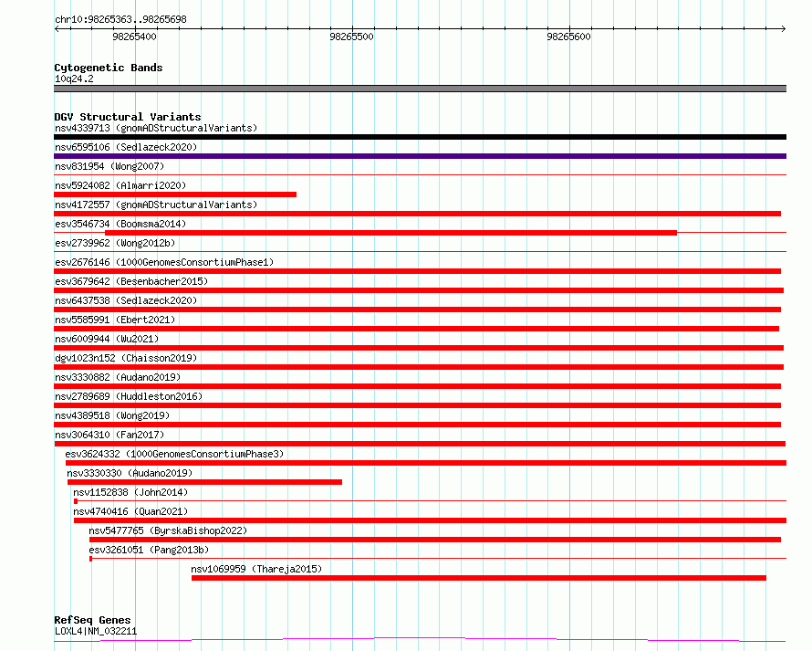Viewport: 812px width, 651px height.
Task: Click the left arrow of the ruler
Action: (x=57, y=28)
